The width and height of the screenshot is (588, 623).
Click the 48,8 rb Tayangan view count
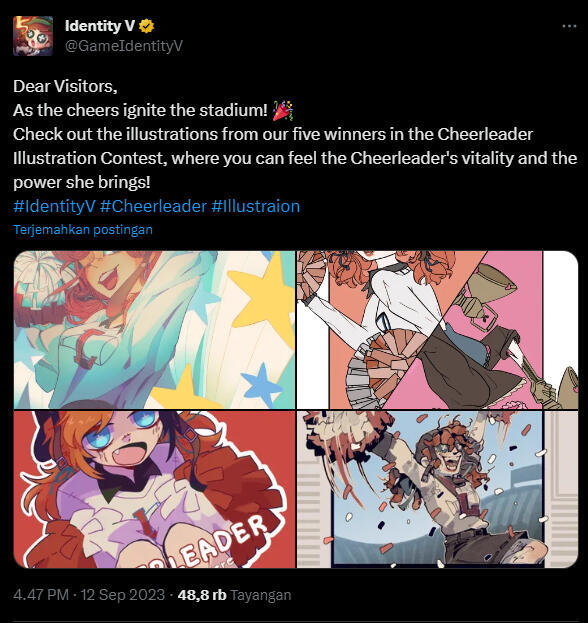[x=234, y=595]
